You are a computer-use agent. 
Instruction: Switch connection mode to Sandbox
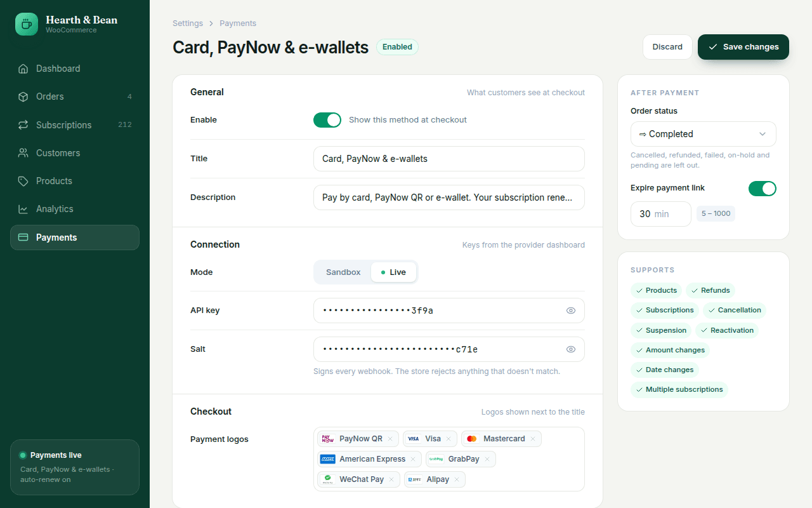pyautogui.click(x=343, y=272)
